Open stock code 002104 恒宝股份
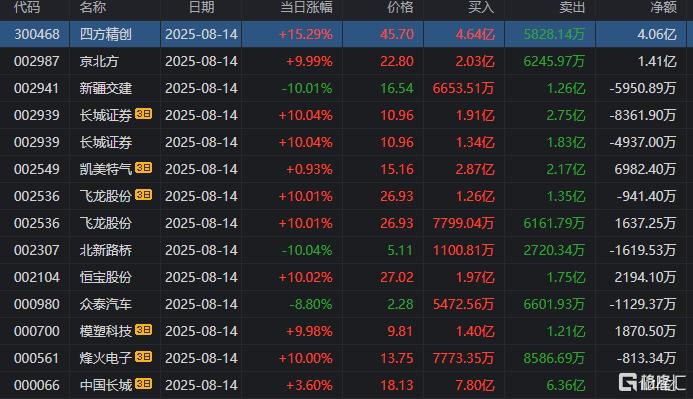693x399 pixels. [37, 277]
